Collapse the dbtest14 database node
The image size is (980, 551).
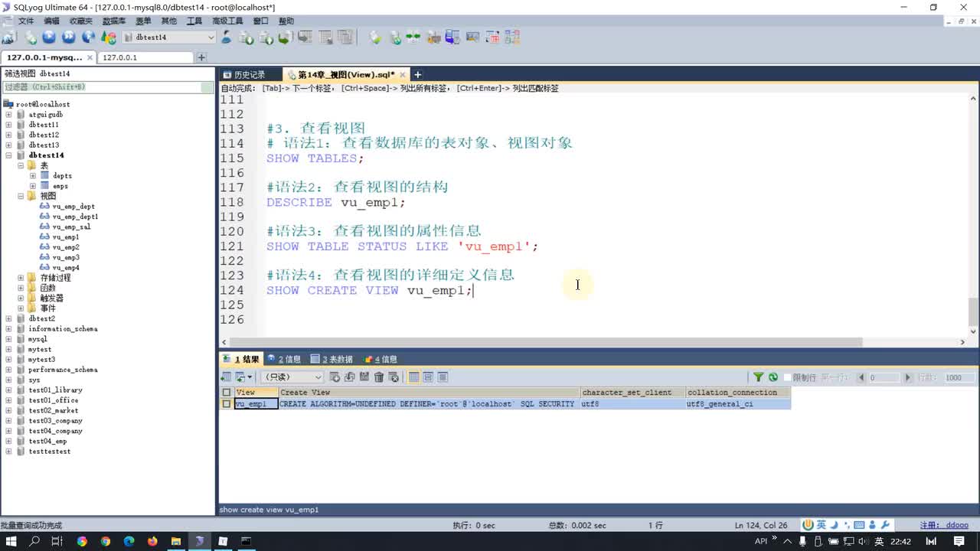(x=8, y=155)
